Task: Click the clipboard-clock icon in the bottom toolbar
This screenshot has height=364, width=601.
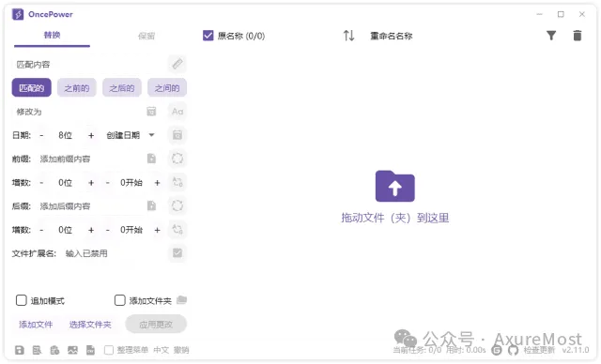Action: tap(54, 350)
